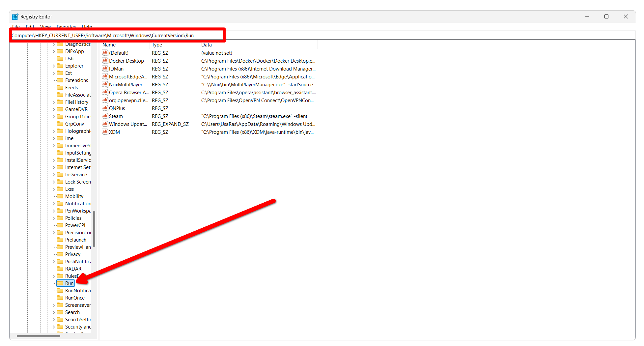Open the Favorites menu
The height and width of the screenshot is (346, 644).
tap(66, 27)
